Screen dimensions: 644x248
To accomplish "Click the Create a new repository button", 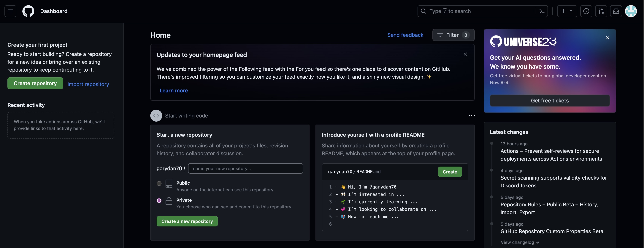I will pyautogui.click(x=187, y=221).
